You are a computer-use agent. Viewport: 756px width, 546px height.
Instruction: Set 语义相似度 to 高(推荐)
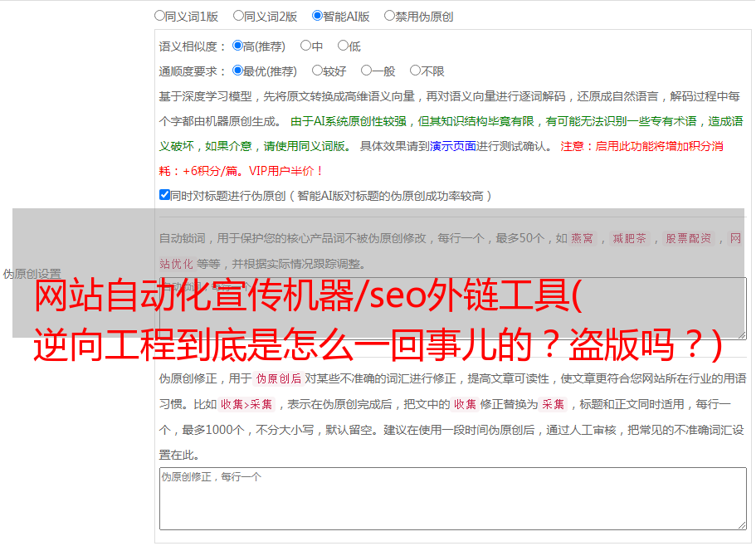tap(237, 46)
